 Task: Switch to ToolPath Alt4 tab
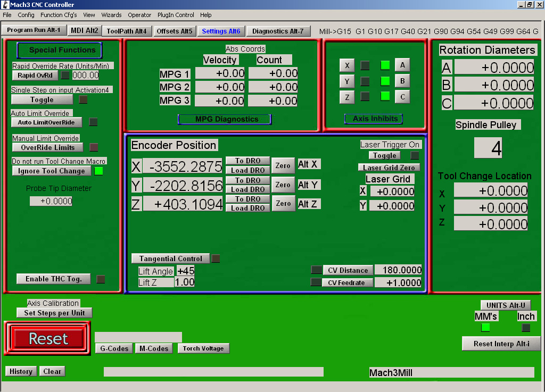[x=127, y=31]
